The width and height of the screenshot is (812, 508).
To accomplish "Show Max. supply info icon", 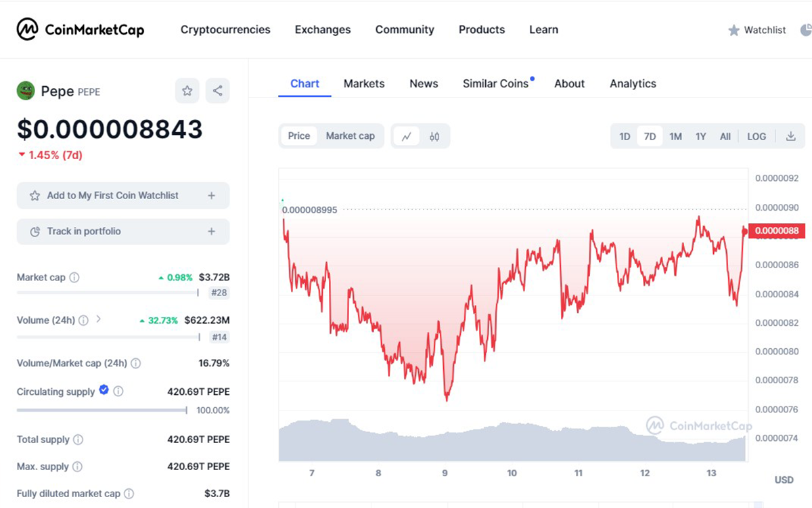I will (77, 467).
